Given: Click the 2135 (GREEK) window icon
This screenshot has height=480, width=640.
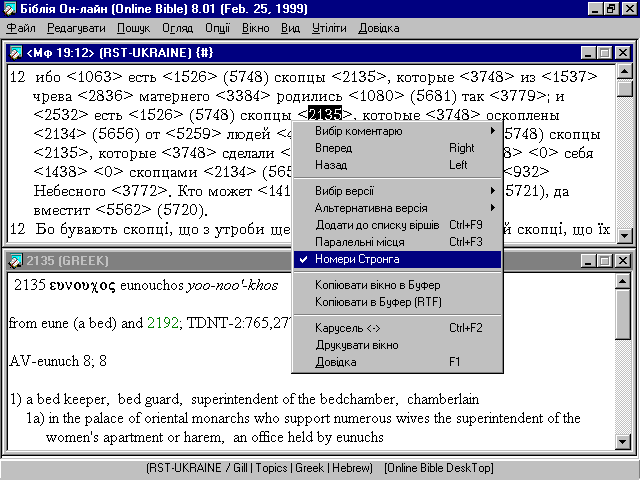Looking at the screenshot, I should [15, 261].
